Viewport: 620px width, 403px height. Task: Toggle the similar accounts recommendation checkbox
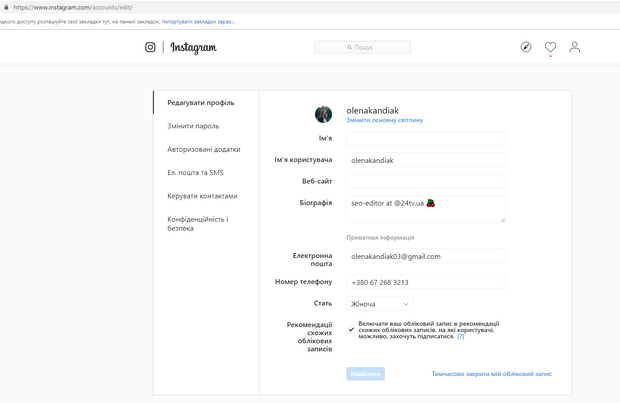click(351, 329)
